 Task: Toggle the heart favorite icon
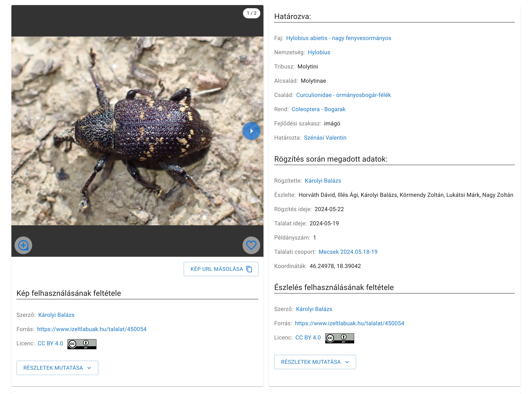pos(251,245)
